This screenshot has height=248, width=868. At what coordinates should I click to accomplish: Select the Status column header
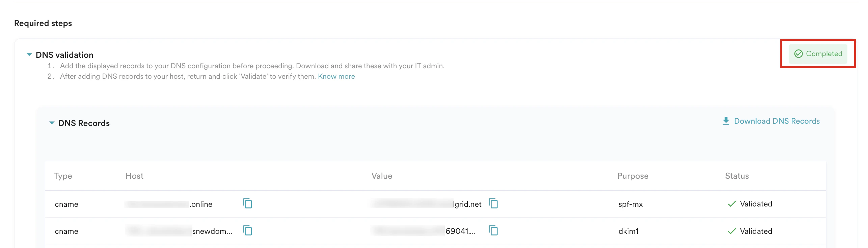click(x=736, y=176)
